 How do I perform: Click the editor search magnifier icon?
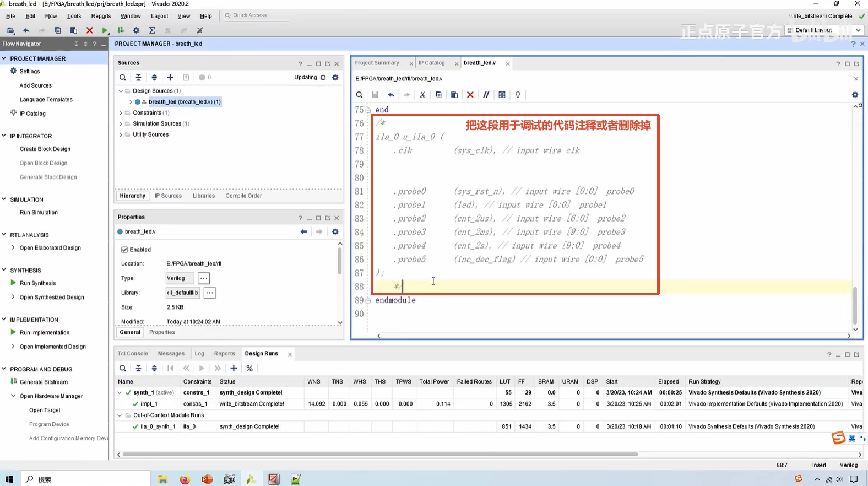[359, 95]
